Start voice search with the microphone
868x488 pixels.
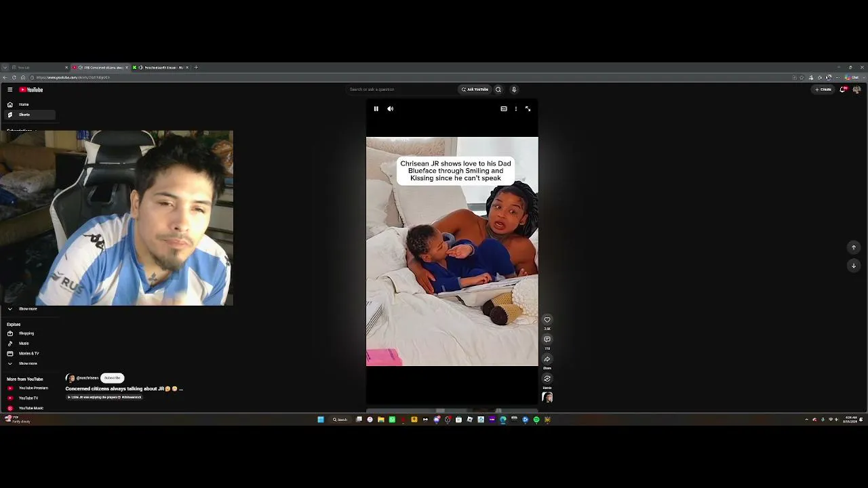[514, 89]
